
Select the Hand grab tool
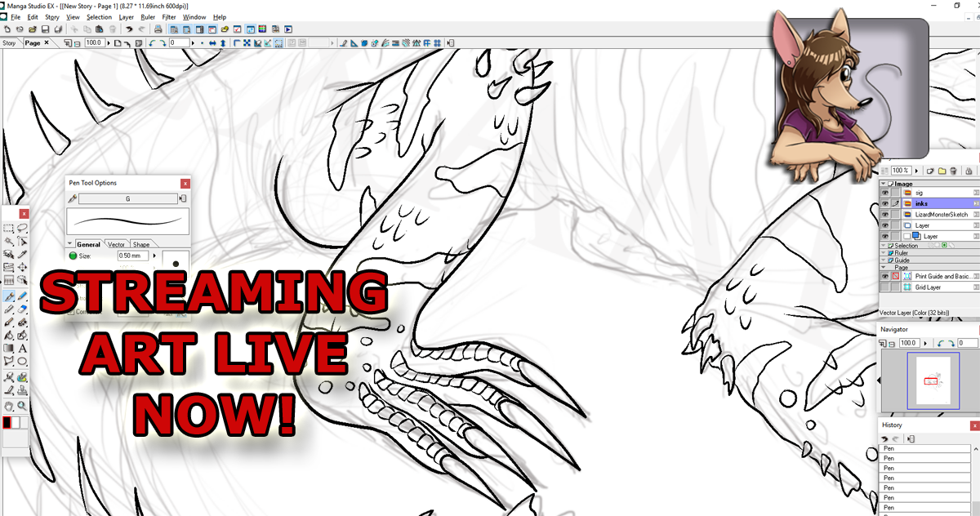pos(8,407)
